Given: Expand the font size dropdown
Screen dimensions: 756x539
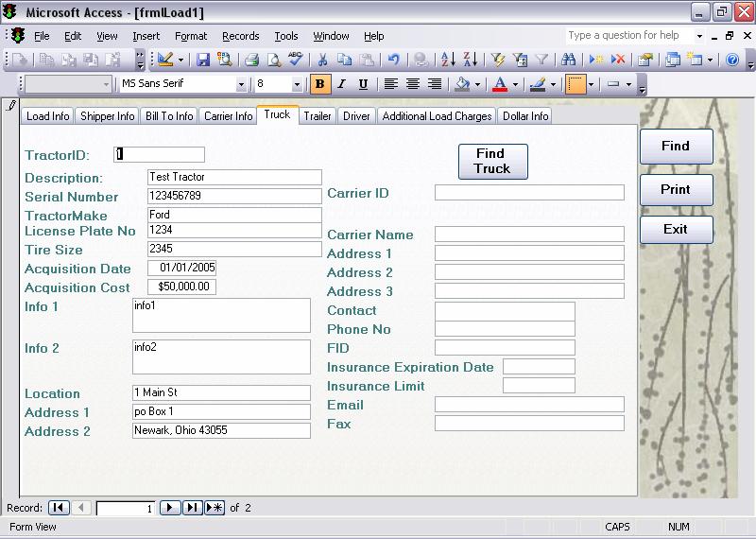Looking at the screenshot, I should (x=297, y=84).
